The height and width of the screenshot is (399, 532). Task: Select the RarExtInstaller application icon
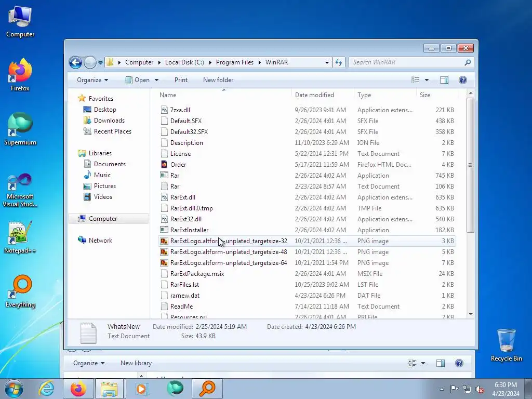click(164, 230)
